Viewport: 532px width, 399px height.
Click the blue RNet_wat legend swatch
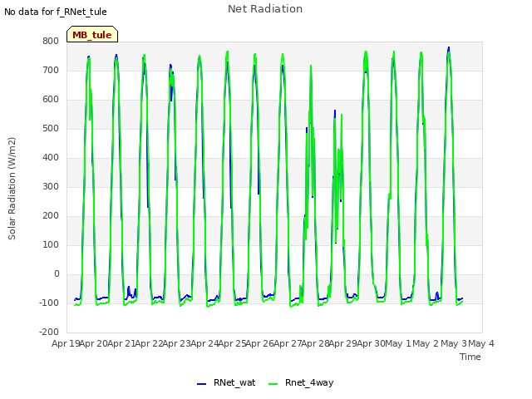[x=201, y=384]
